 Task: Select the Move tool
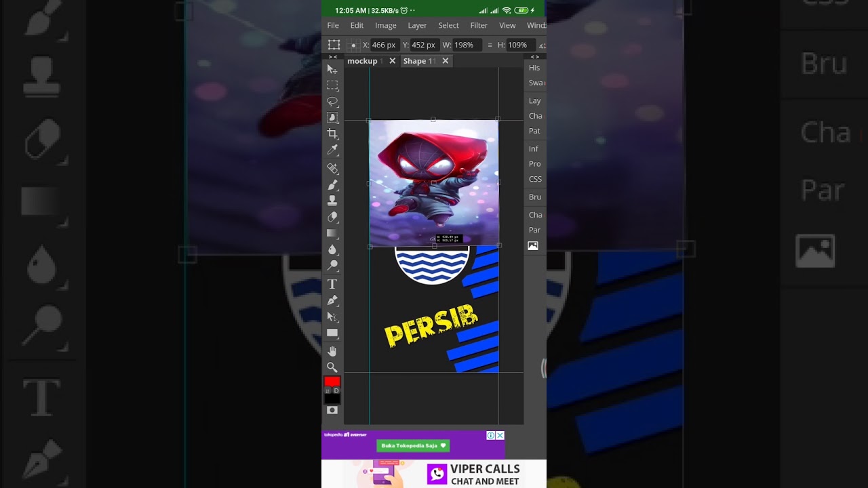coord(332,69)
